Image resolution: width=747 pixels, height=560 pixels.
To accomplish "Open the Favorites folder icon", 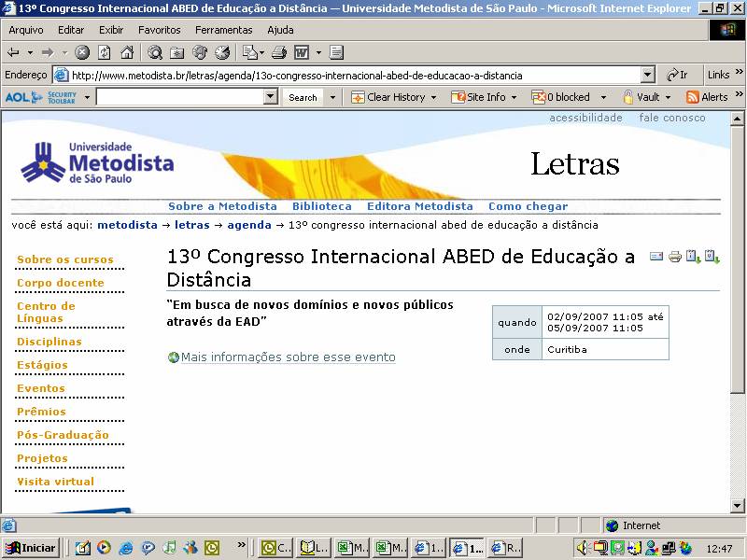I will (177, 52).
